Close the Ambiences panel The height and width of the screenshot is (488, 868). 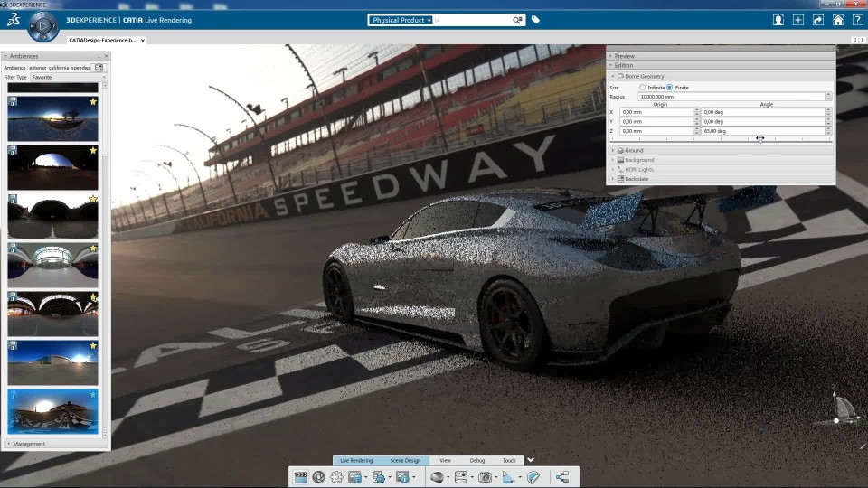point(107,56)
